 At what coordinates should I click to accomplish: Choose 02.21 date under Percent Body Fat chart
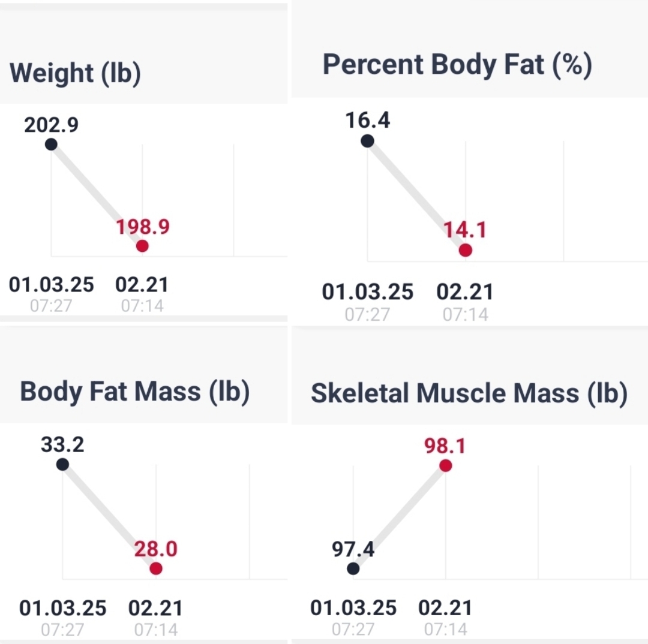tap(465, 293)
